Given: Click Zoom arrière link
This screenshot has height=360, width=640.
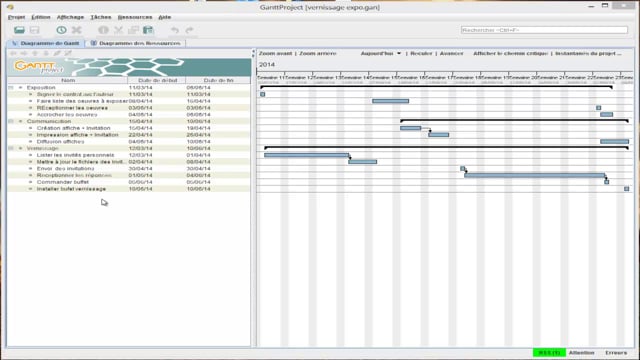Looking at the screenshot, I should (318, 53).
